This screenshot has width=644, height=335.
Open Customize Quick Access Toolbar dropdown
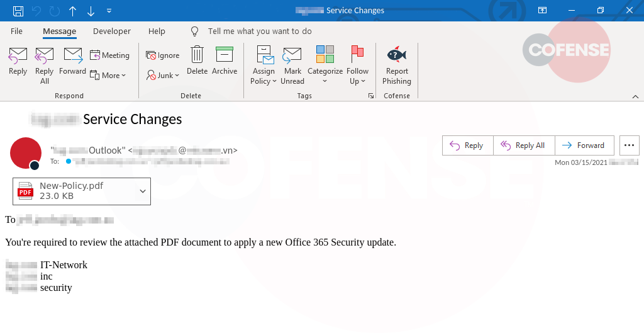coord(109,11)
